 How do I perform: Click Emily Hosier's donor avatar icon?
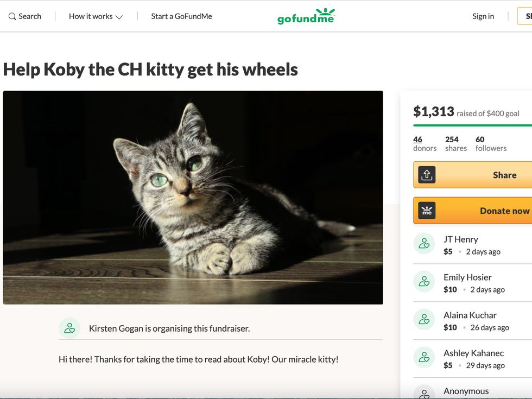tap(424, 282)
